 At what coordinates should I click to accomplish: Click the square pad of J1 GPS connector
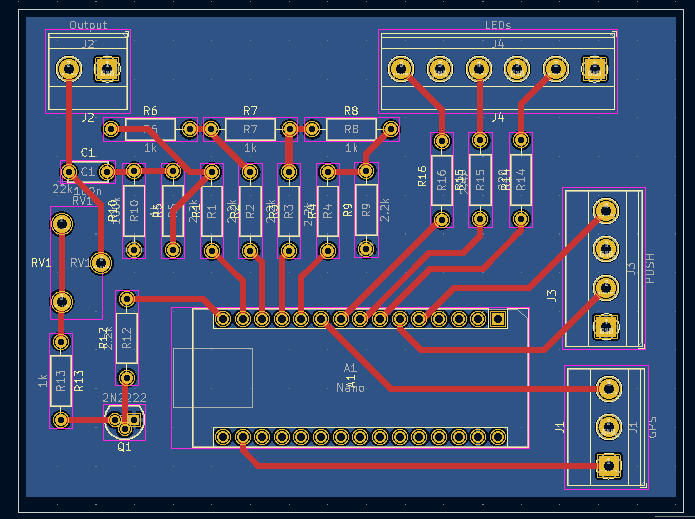[x=609, y=465]
